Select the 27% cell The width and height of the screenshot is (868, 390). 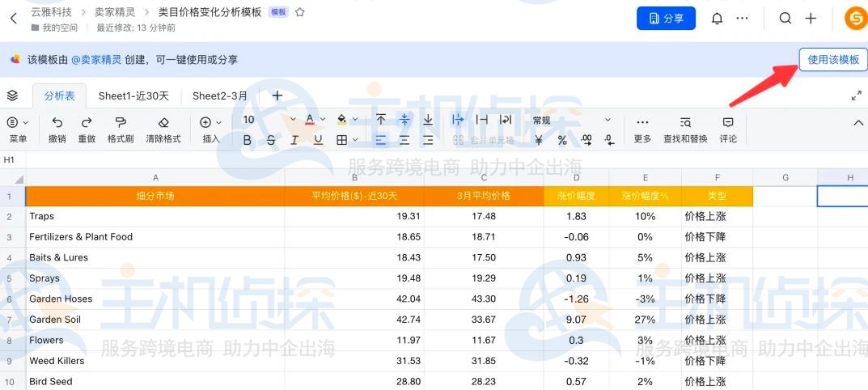coord(645,320)
